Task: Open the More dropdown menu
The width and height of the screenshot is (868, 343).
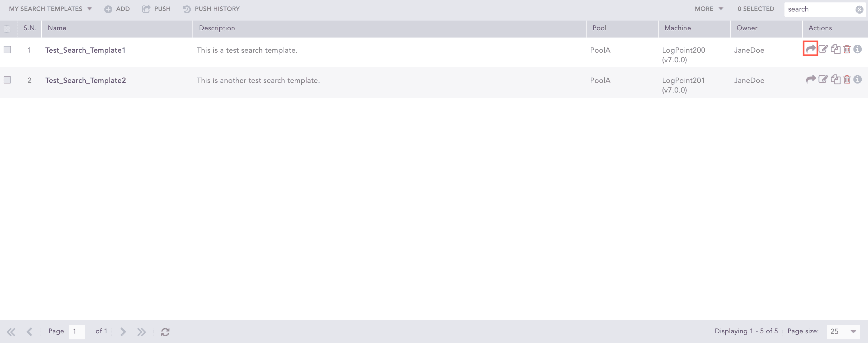Action: [709, 9]
